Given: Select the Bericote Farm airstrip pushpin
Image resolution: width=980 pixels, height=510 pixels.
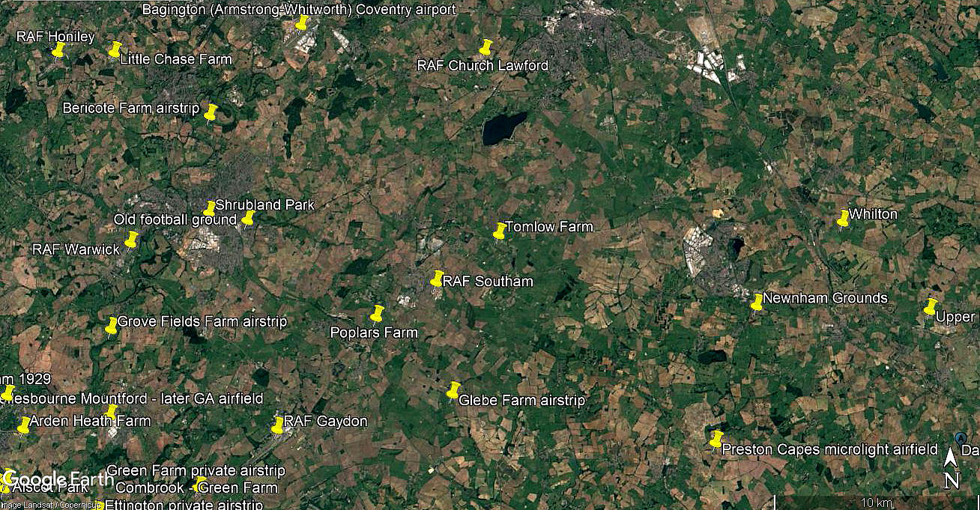Looking at the screenshot, I should pos(211,112).
